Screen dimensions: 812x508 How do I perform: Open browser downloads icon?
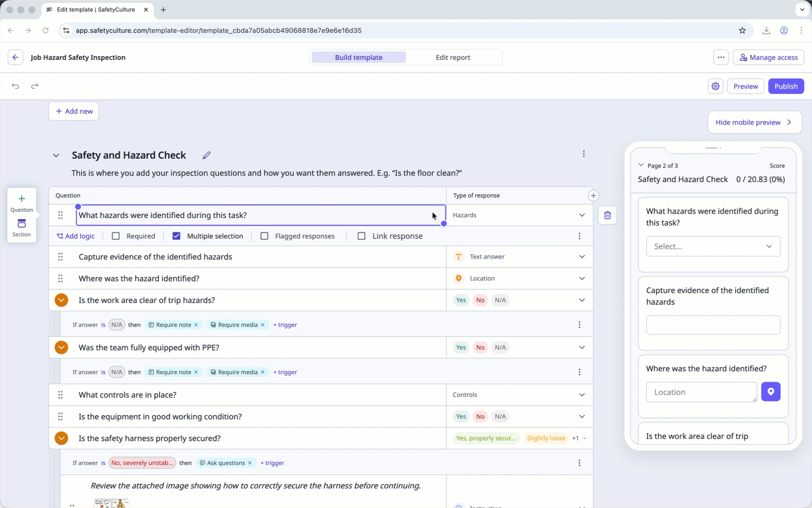pos(766,30)
